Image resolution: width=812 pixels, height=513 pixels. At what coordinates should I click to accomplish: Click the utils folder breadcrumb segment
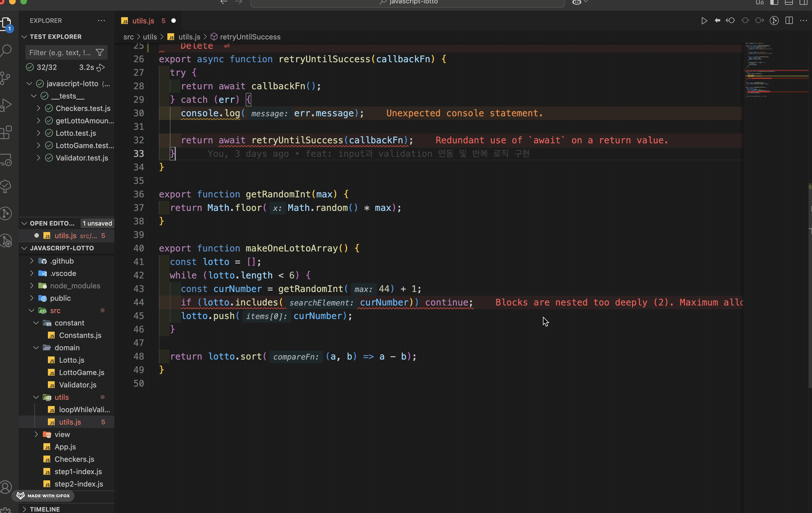click(150, 37)
